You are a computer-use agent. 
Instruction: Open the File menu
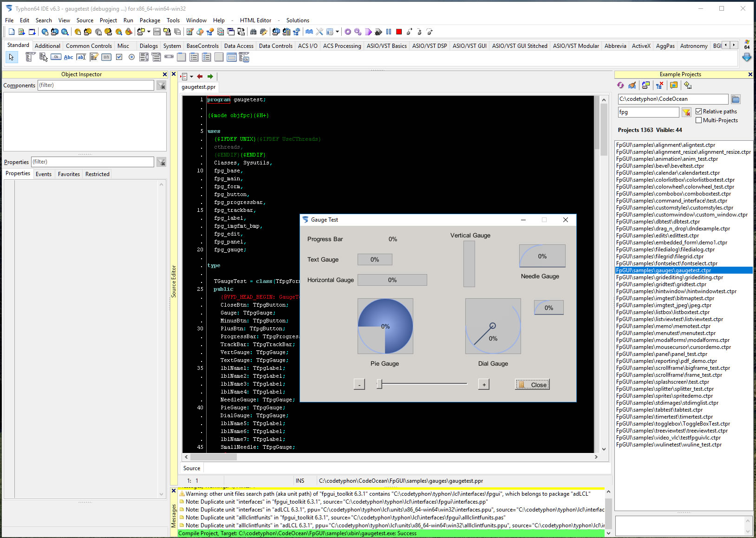pyautogui.click(x=9, y=20)
